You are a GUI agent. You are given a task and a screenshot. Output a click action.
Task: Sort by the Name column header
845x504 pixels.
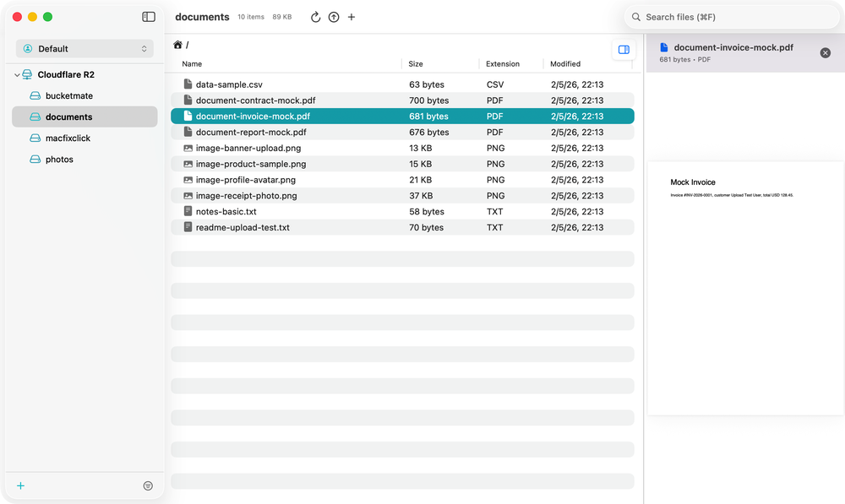(192, 63)
